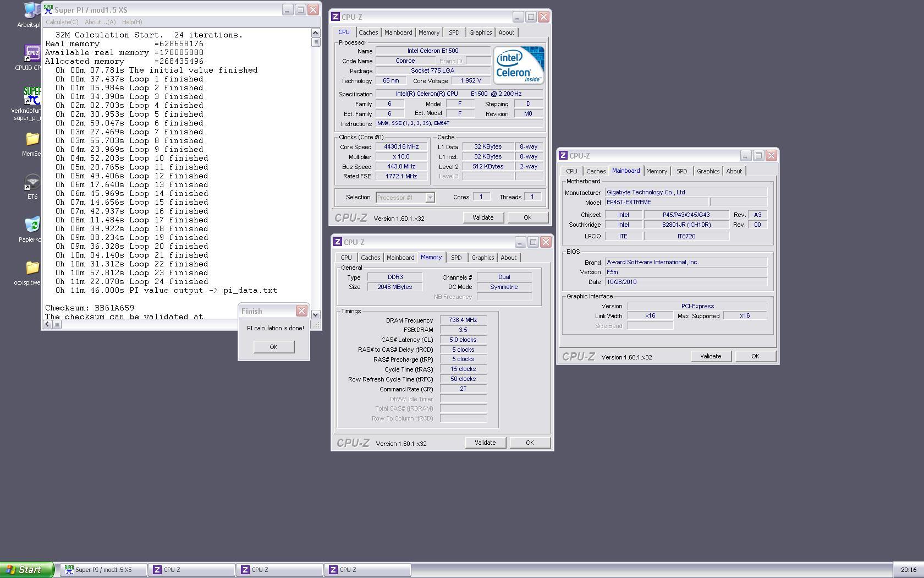This screenshot has height=578, width=924.
Task: Click the Intel Celeron inside logo
Action: 519,65
